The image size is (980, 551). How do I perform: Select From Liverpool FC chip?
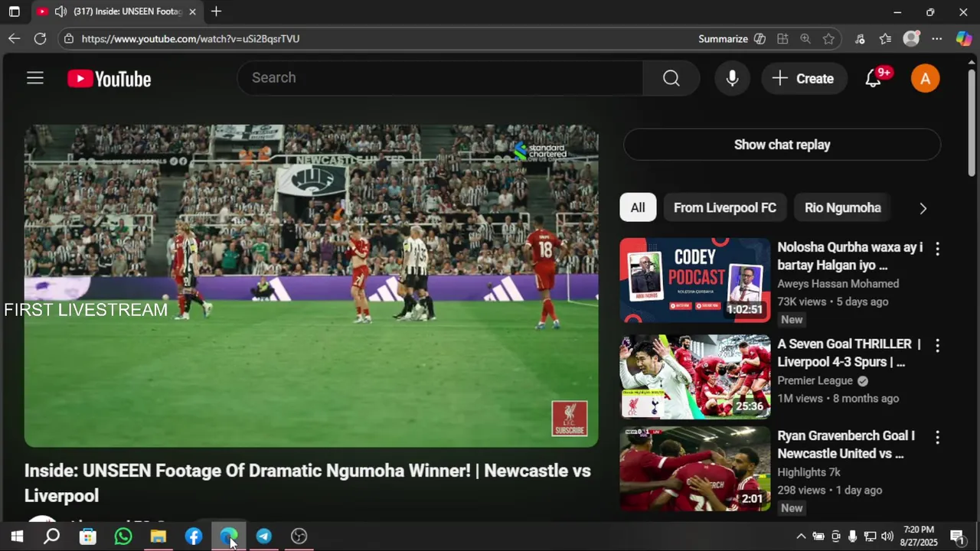point(724,207)
